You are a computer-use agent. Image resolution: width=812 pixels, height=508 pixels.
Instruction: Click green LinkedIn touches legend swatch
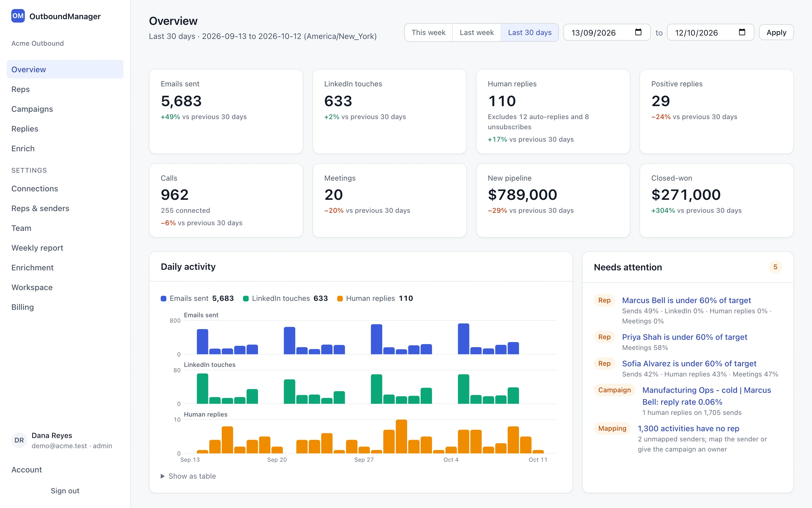click(x=246, y=298)
